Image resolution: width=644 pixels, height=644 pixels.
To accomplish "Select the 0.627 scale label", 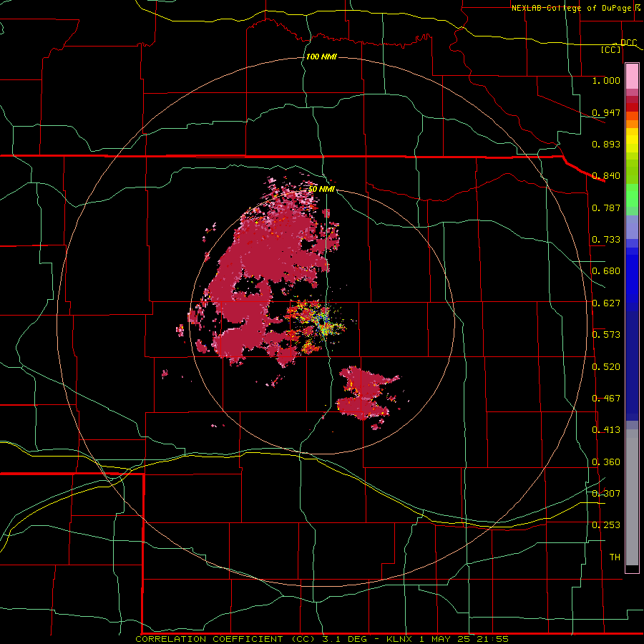I will [606, 303].
